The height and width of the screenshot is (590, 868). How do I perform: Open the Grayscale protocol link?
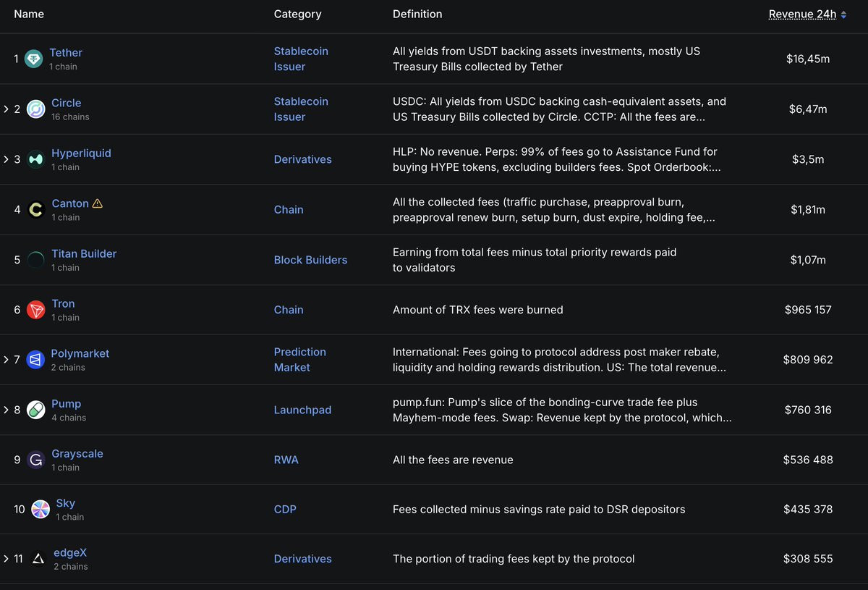coord(77,453)
